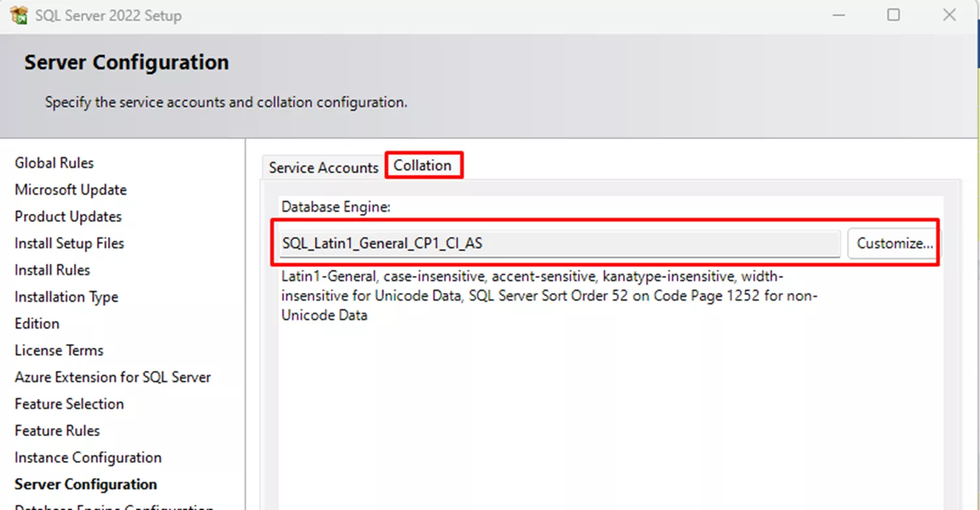Click the SQL Server Setup title bar icon

click(x=19, y=15)
